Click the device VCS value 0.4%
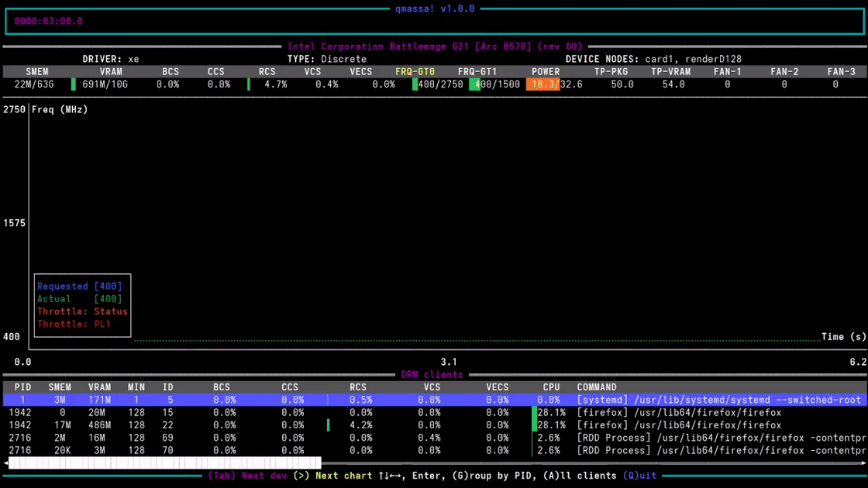The width and height of the screenshot is (868, 488). (326, 84)
